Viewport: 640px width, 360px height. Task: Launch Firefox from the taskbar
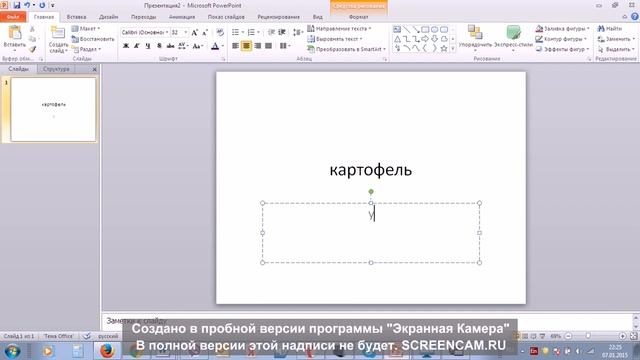pos(107,351)
